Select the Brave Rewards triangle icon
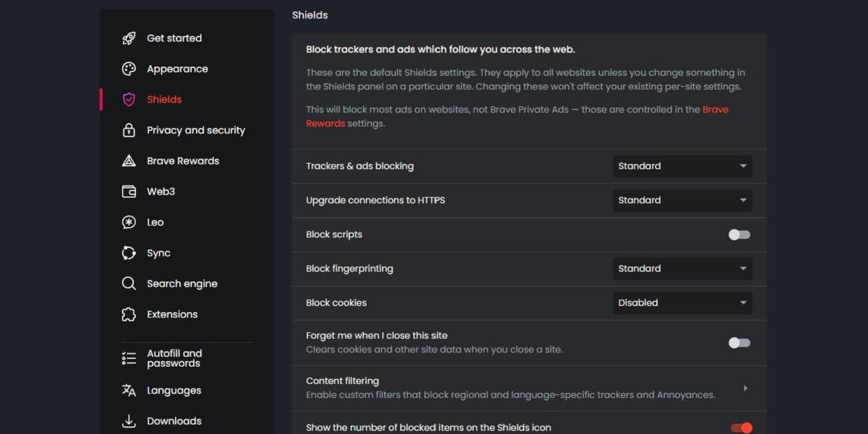This screenshot has width=868, height=434. coord(128,161)
